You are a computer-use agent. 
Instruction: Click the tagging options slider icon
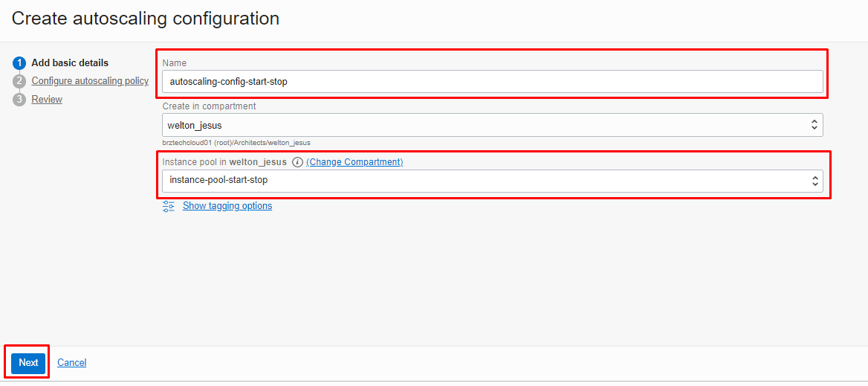[168, 206]
